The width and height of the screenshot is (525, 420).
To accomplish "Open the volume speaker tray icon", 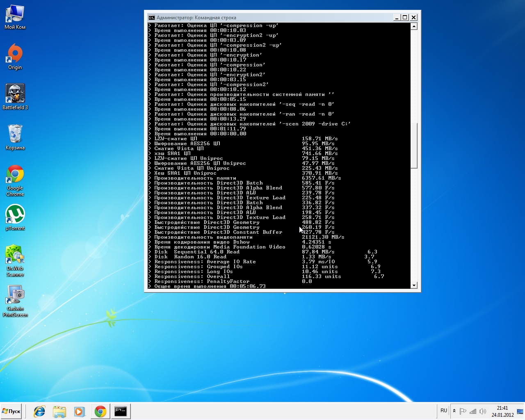I will pyautogui.click(x=483, y=411).
